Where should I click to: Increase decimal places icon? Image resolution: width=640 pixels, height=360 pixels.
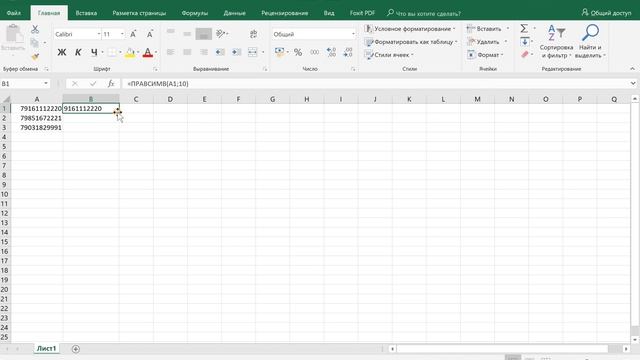(331, 52)
